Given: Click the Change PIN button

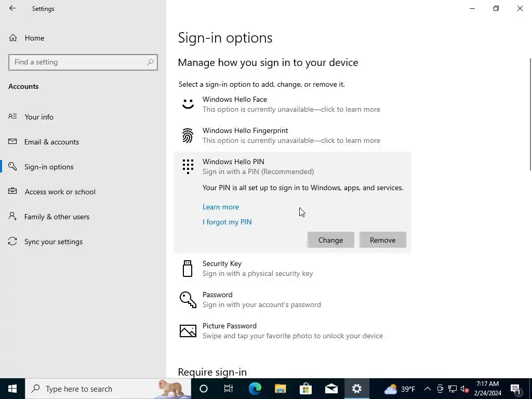Looking at the screenshot, I should pyautogui.click(x=331, y=240).
